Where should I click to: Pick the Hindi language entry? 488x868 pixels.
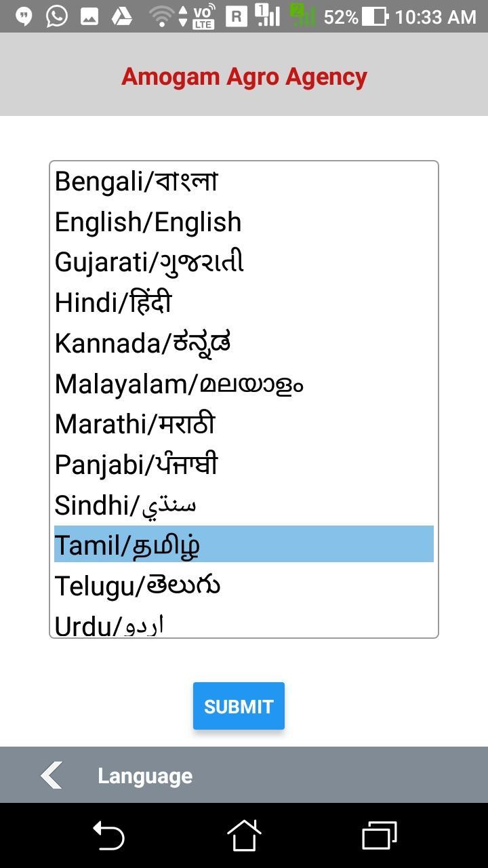(x=244, y=303)
